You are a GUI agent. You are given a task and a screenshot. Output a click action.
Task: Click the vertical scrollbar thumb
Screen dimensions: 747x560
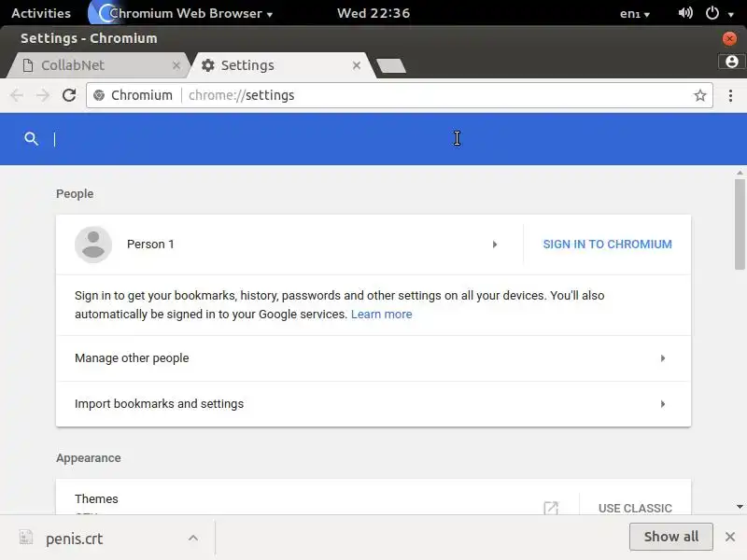[740, 224]
